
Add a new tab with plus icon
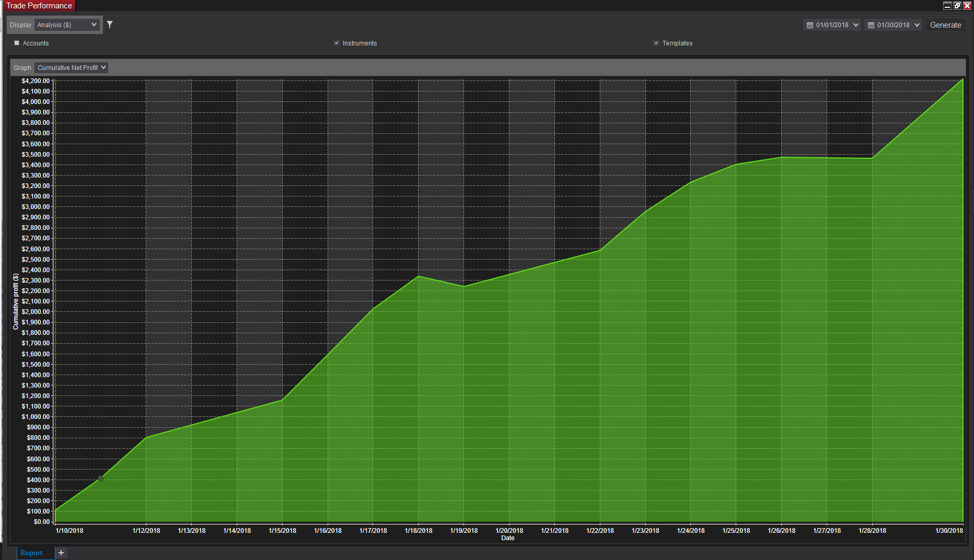[x=61, y=553]
